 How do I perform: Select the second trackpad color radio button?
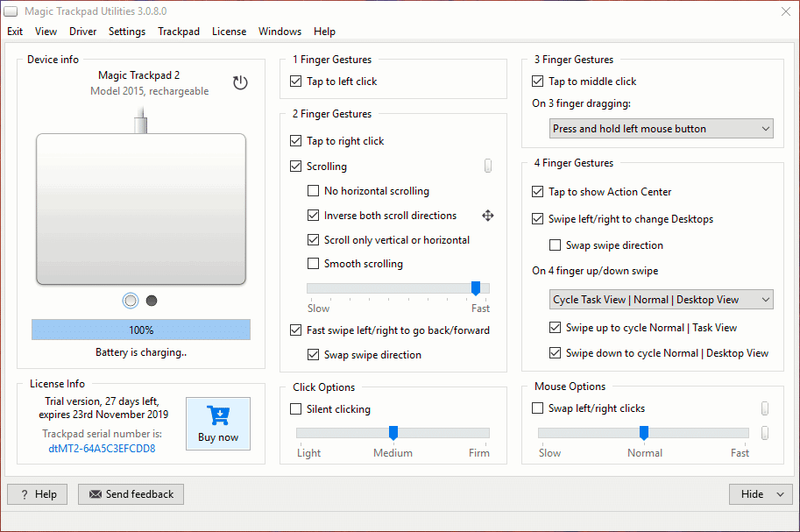152,301
